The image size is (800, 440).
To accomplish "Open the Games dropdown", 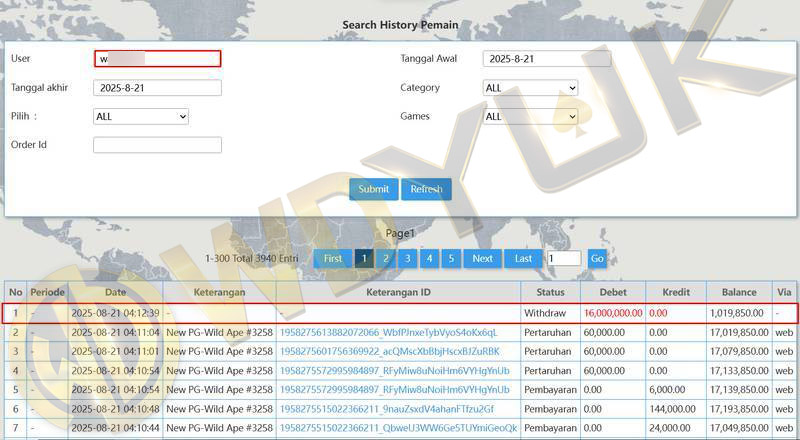I will pyautogui.click(x=530, y=116).
